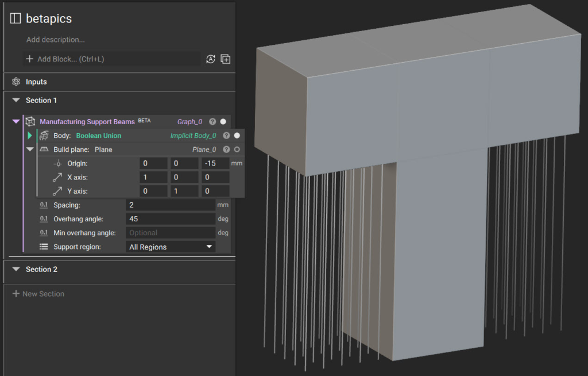
Task: Click the plus icon in Add Block
Action: point(30,59)
